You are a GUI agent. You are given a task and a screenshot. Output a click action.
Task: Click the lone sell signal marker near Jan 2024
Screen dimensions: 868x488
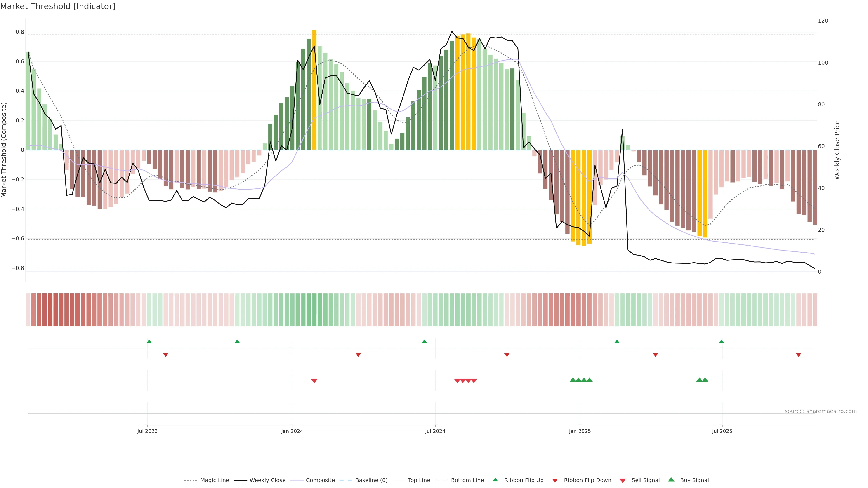point(314,381)
